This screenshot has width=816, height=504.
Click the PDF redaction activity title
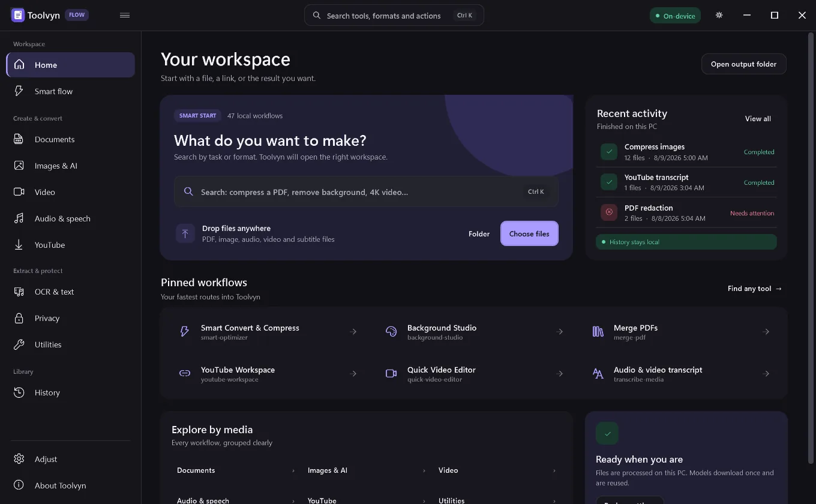[649, 208]
